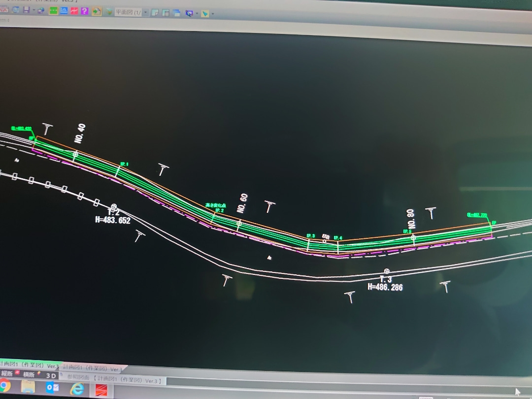Expand the screen pointer icon's dropdown arrow
This screenshot has height=399, width=532.
pyautogui.click(x=197, y=14)
